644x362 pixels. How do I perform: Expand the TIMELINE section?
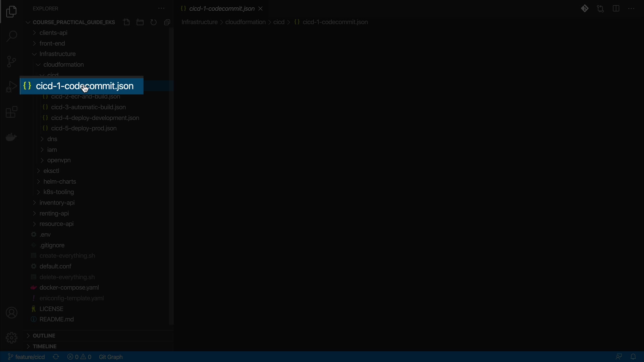(45, 346)
